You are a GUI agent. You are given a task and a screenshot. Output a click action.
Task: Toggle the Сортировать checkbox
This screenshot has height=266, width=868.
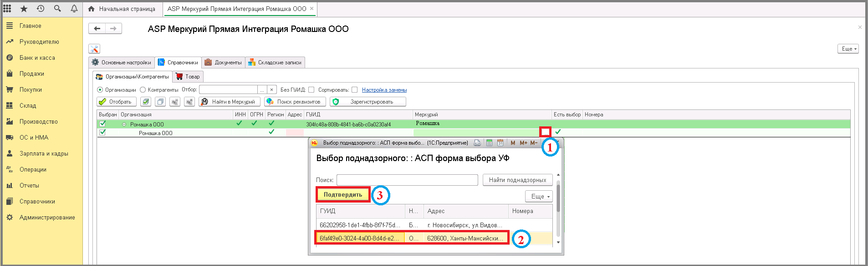[x=355, y=90]
